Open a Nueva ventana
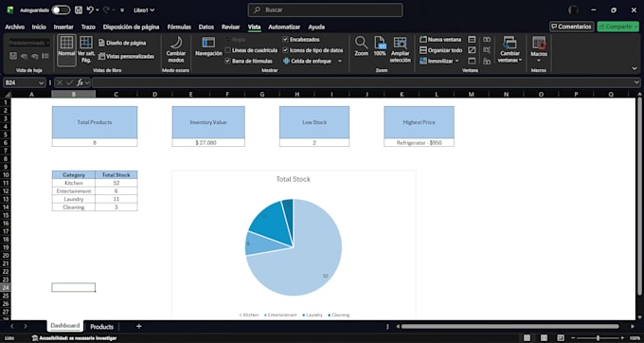This screenshot has width=644, height=343. [440, 40]
